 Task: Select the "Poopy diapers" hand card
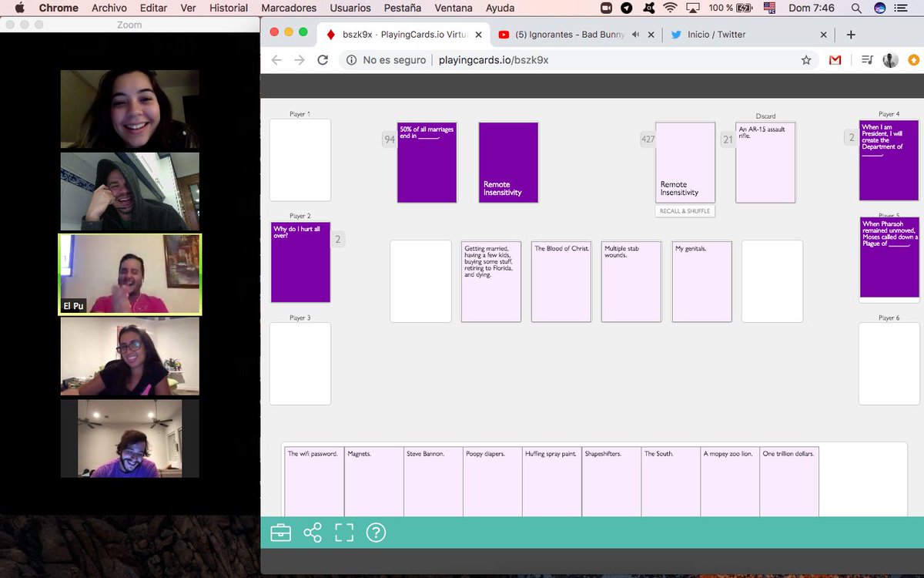[492, 482]
